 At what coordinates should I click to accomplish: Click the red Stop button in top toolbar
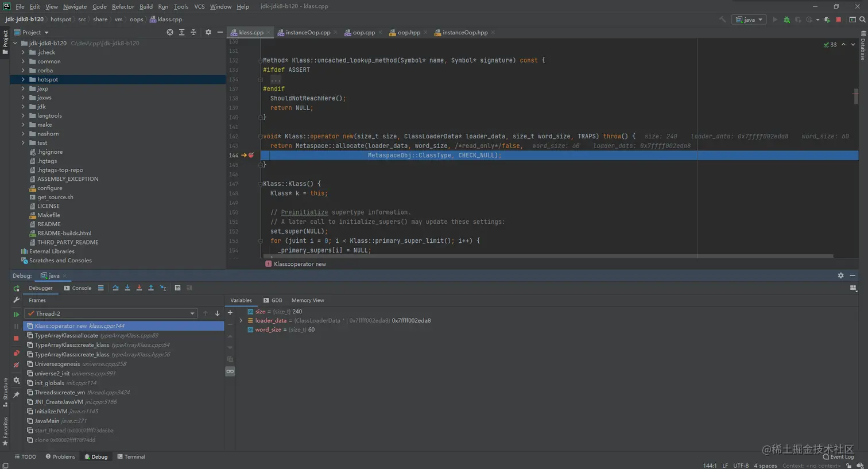(838, 20)
